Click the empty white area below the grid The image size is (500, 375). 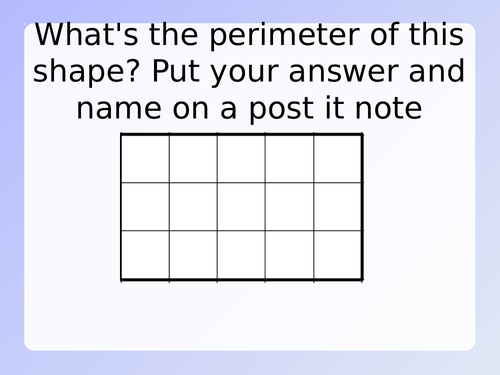[249, 315]
